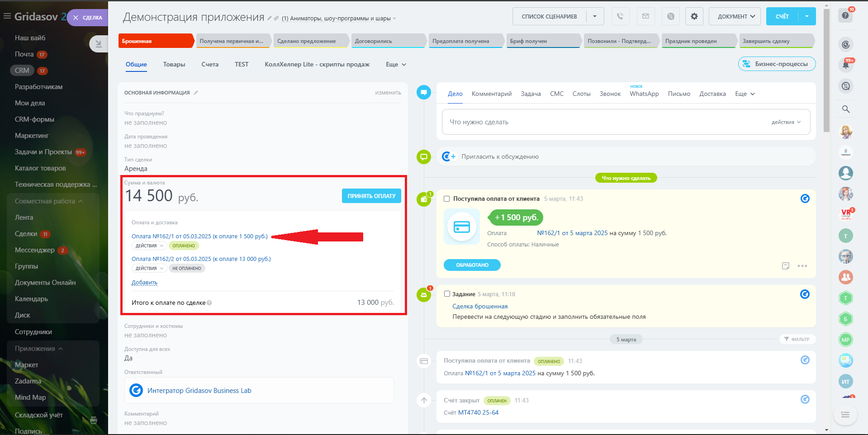Collapse the left sidebar with the arrow icon
868x435 pixels.
click(x=99, y=44)
